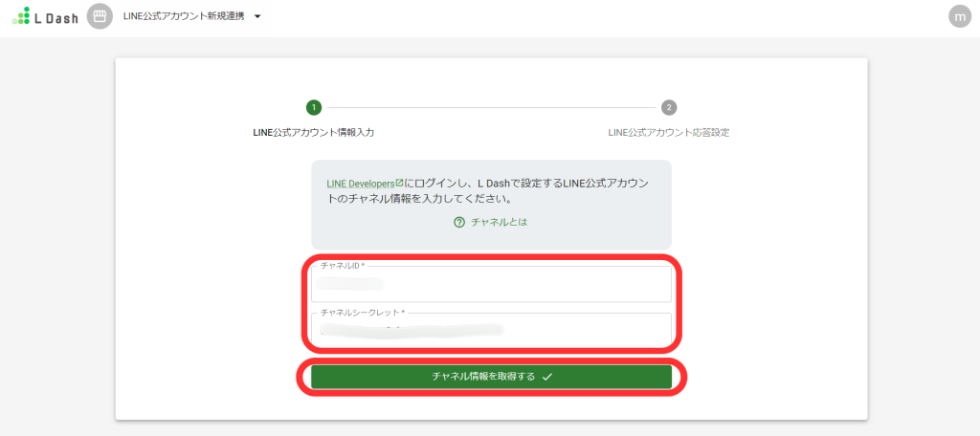Image resolution: width=980 pixels, height=436 pixels.
Task: Focus the チャネルID input field
Action: pyautogui.click(x=491, y=284)
